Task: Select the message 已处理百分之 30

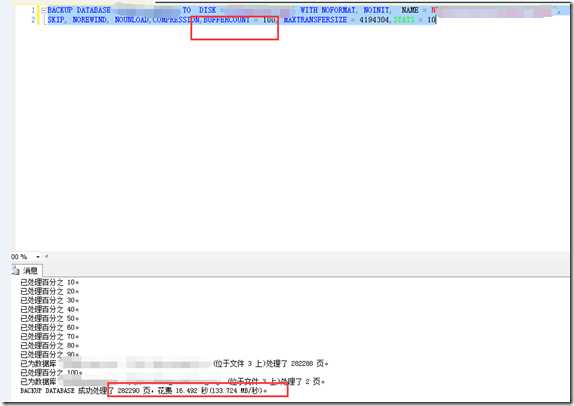Action: point(49,300)
